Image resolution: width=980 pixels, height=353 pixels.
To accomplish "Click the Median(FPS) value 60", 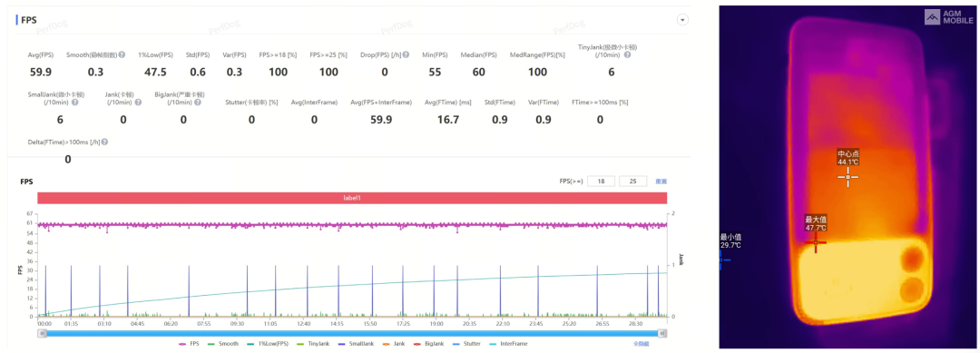I will tap(479, 72).
